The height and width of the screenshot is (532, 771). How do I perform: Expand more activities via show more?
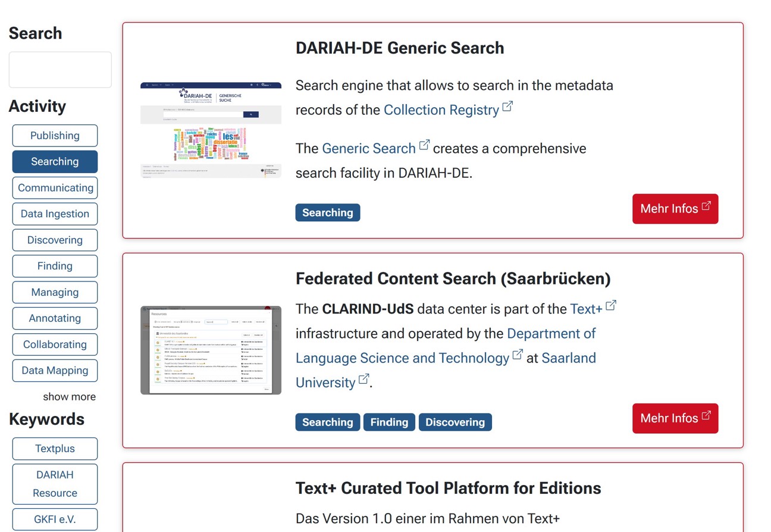pos(69,396)
